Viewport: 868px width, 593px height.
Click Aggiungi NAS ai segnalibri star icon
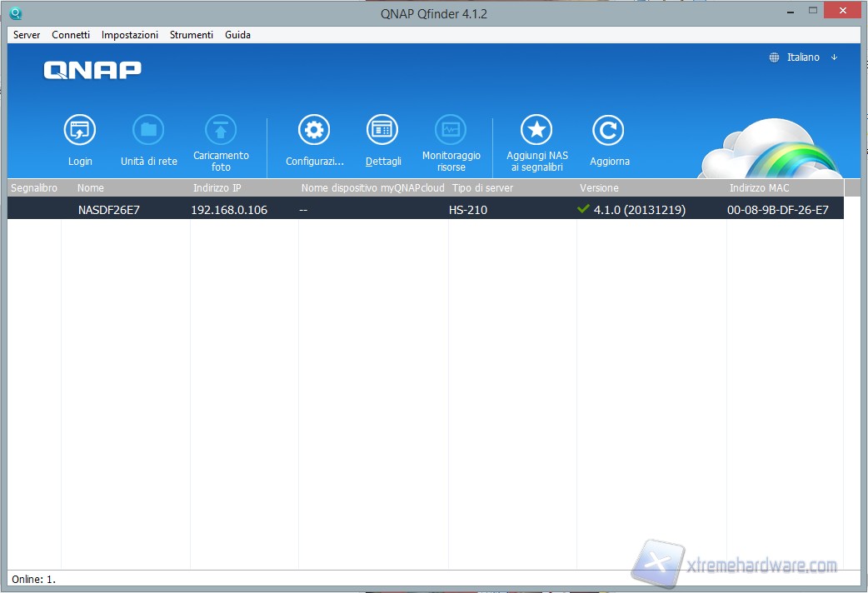(x=536, y=131)
